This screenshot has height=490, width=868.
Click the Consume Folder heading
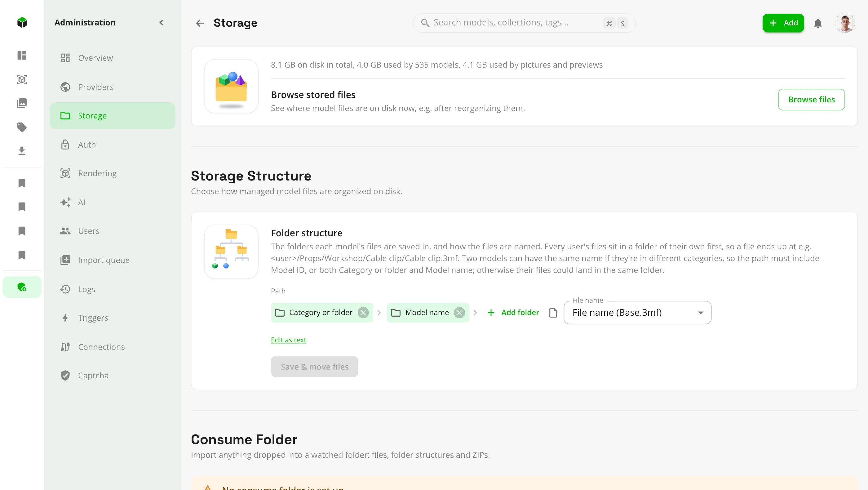pyautogui.click(x=244, y=439)
